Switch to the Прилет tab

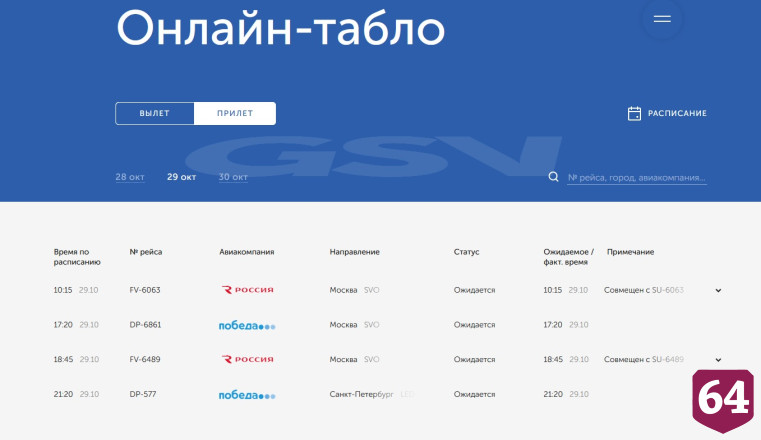(235, 114)
